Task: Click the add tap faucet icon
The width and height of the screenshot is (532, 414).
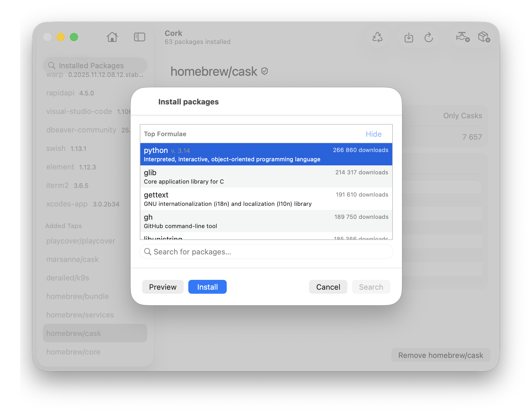Action: click(462, 37)
